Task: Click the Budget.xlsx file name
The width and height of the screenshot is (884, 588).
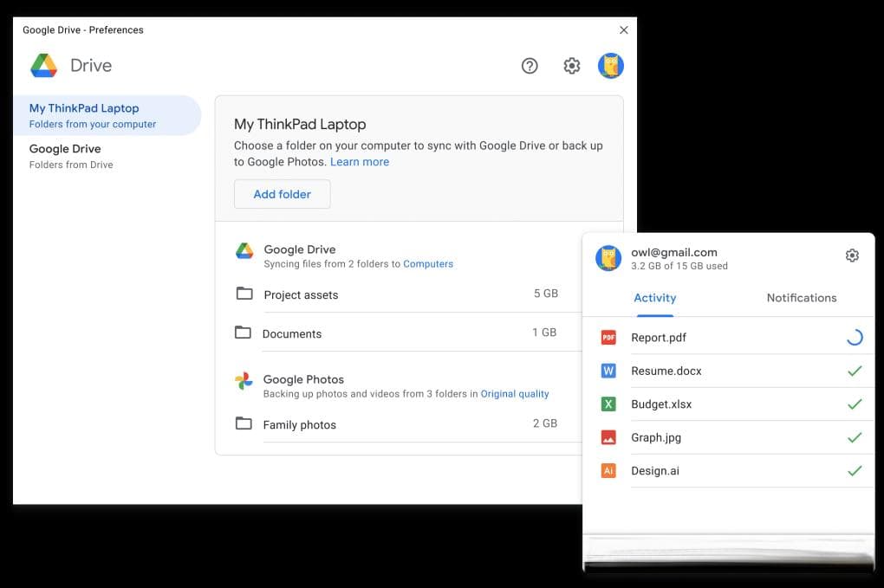Action: 661,404
